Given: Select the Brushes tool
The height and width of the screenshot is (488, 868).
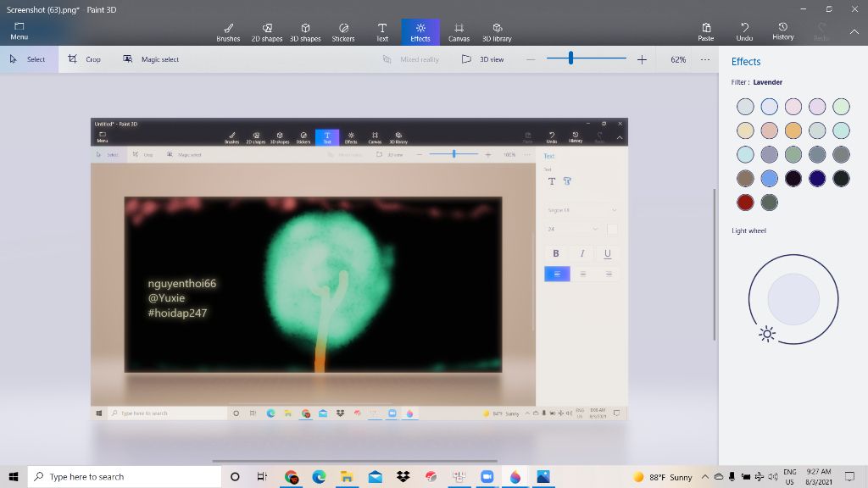Looking at the screenshot, I should (228, 32).
